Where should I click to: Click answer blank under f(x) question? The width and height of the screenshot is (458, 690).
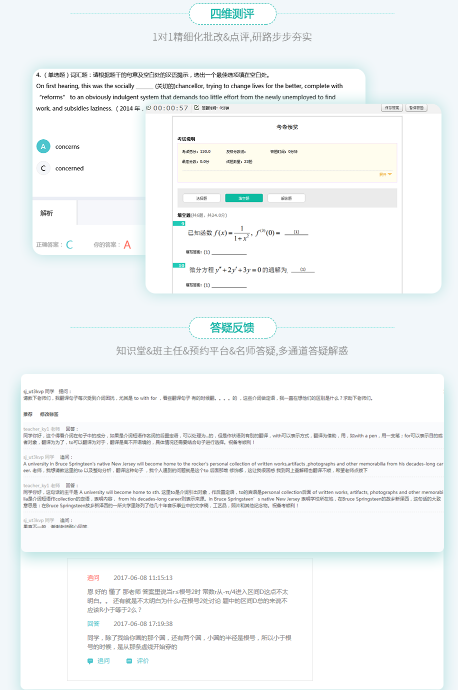click(x=229, y=252)
